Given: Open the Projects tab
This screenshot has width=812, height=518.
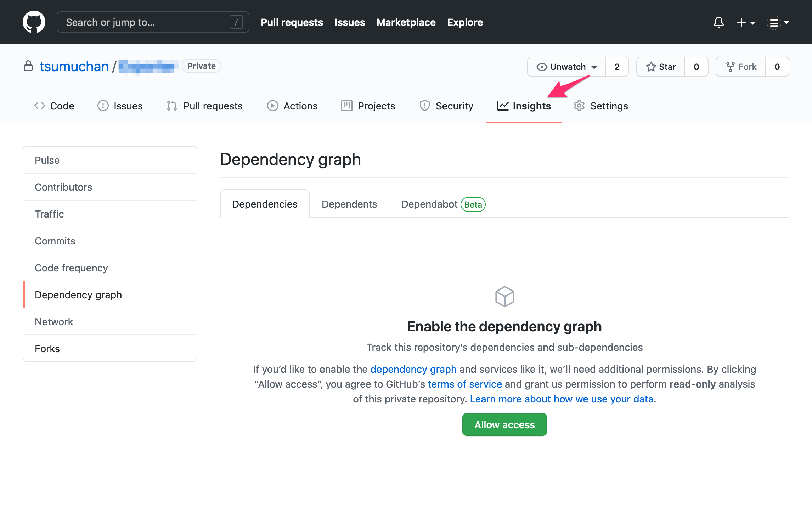Looking at the screenshot, I should [368, 106].
